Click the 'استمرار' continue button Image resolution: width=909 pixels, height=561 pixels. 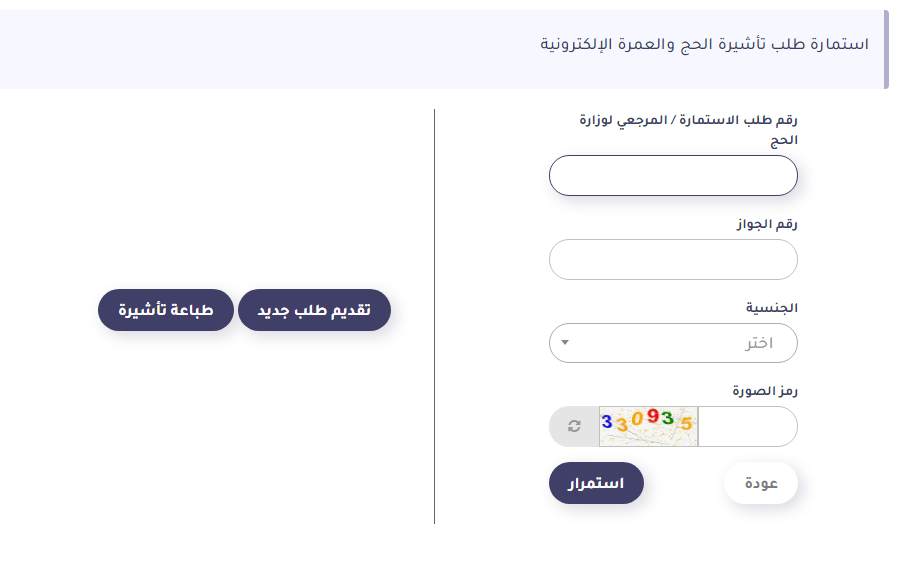tap(596, 483)
